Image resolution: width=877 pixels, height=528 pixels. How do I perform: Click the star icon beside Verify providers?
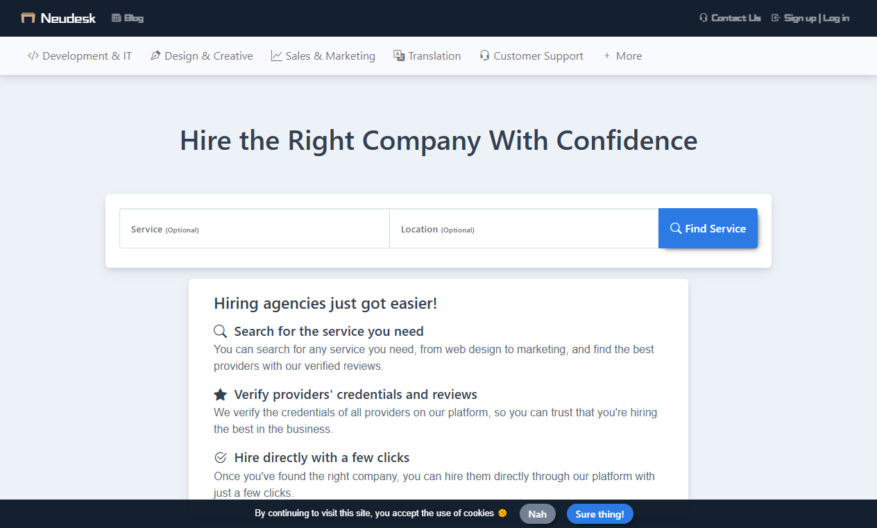tap(220, 394)
